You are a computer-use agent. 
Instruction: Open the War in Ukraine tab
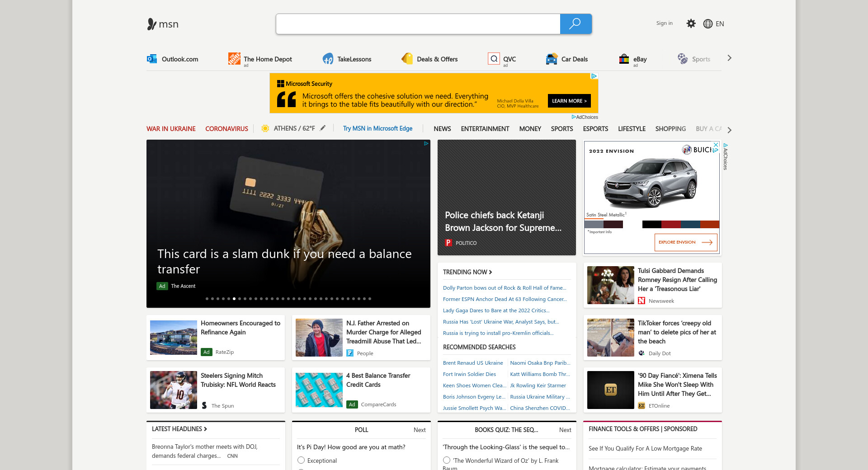(x=171, y=129)
